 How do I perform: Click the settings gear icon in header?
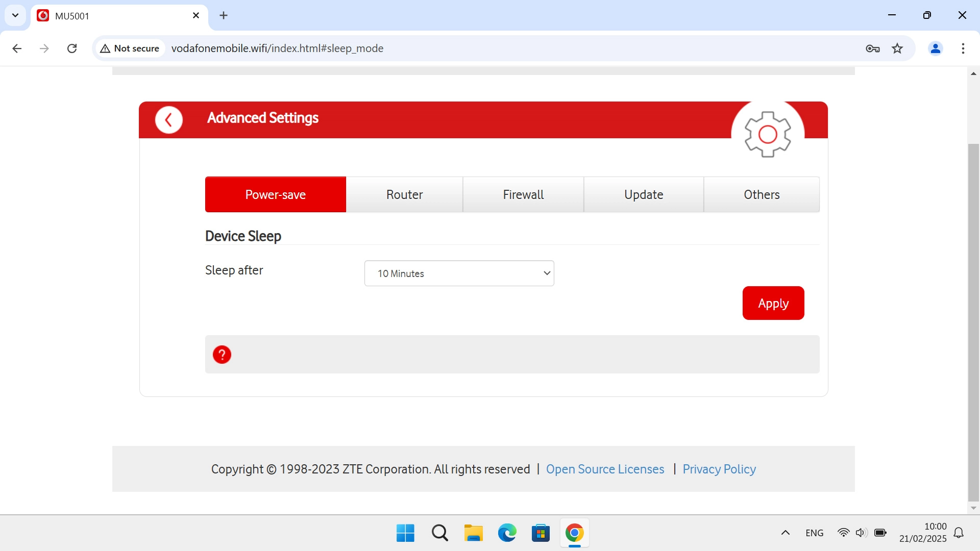click(767, 134)
